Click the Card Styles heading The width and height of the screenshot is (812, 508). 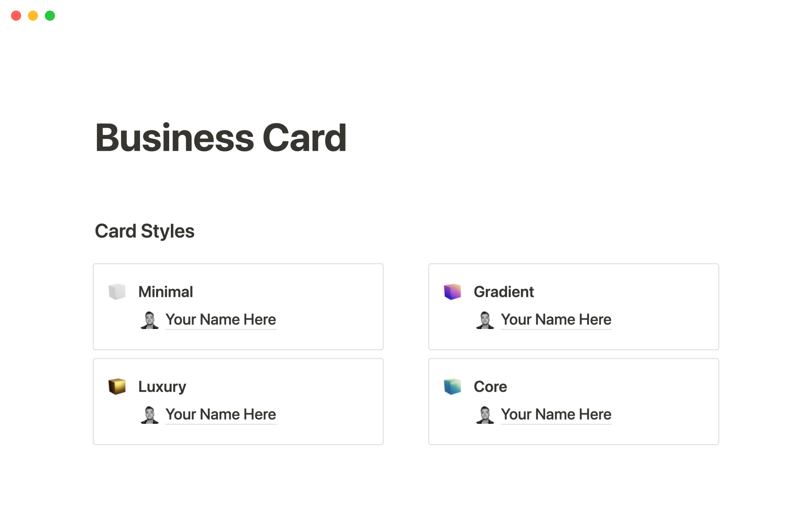point(145,231)
